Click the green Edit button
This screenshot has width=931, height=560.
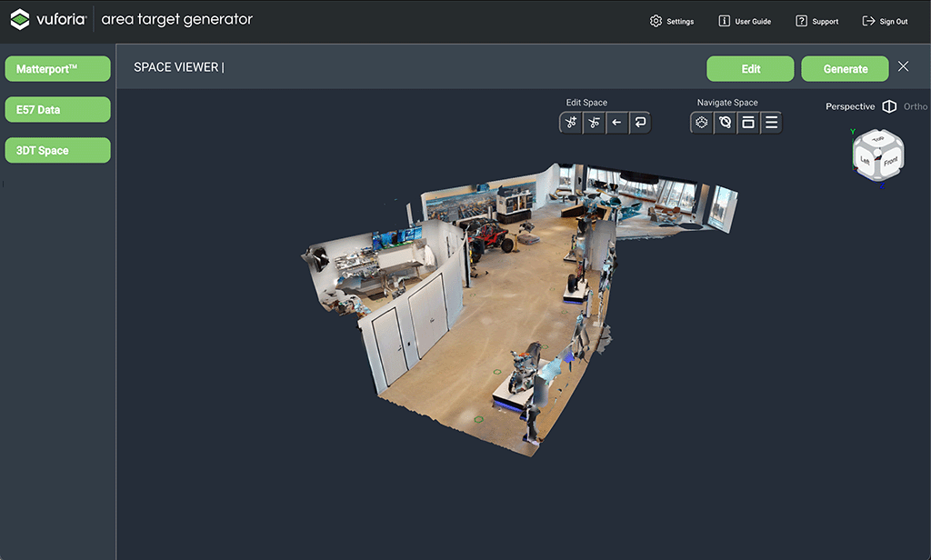point(750,69)
